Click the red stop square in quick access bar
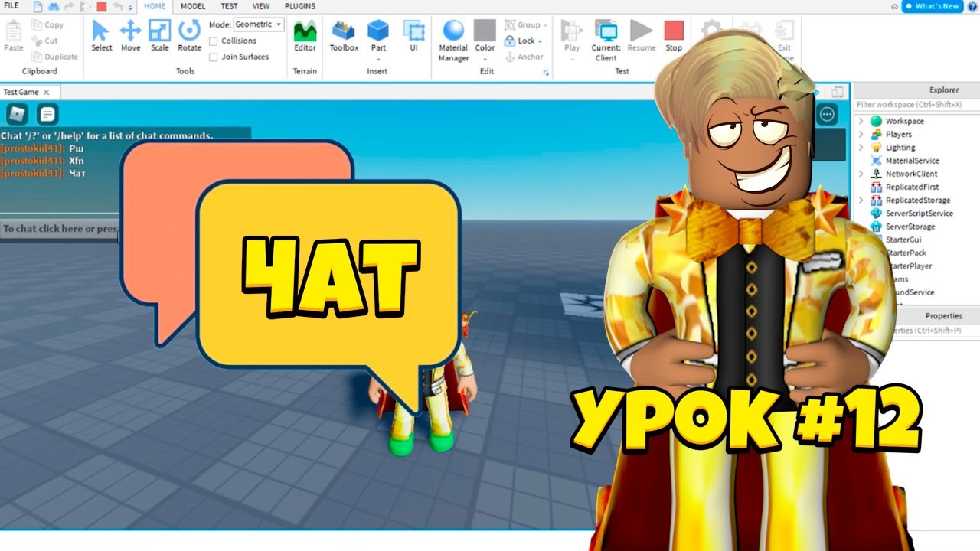 tap(102, 6)
